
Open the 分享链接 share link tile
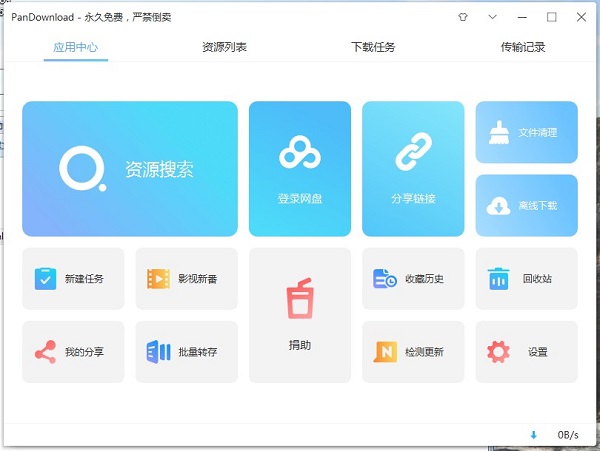click(413, 169)
